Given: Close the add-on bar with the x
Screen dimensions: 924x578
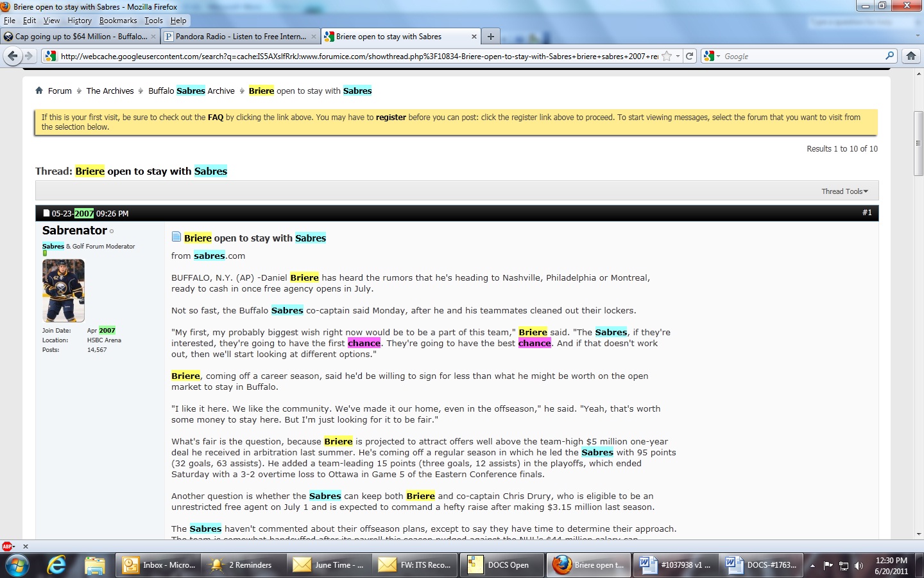Looking at the screenshot, I should pyautogui.click(x=26, y=547).
